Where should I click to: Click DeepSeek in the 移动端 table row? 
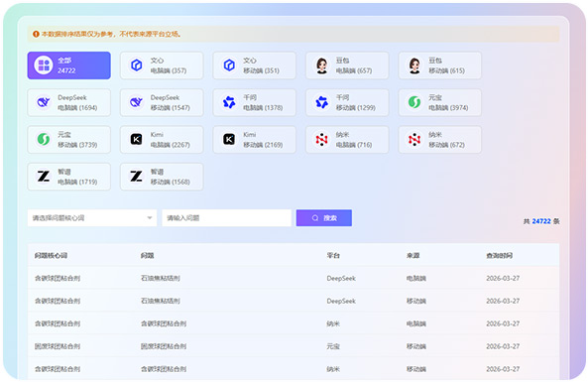click(x=341, y=301)
